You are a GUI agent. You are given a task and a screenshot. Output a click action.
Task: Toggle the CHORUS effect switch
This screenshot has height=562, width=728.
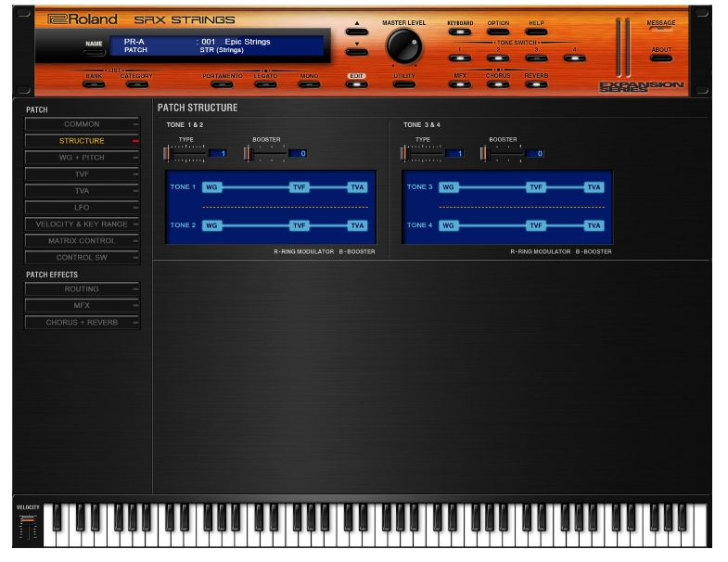click(x=498, y=84)
